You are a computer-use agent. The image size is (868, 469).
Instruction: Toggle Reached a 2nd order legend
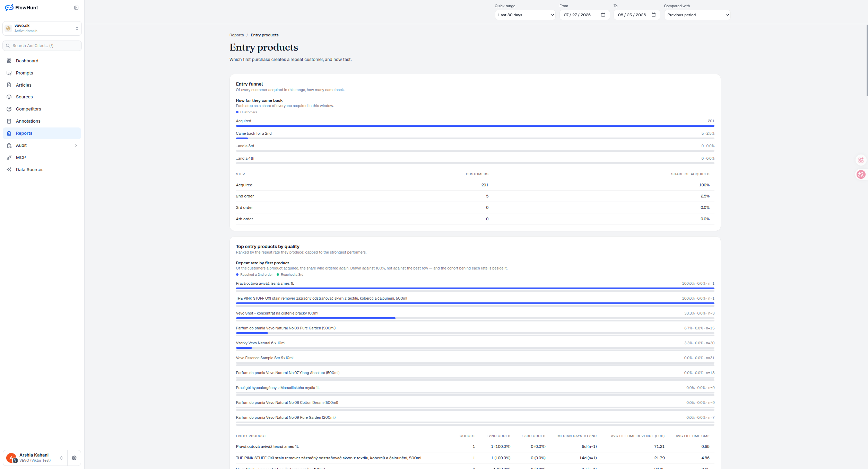pos(254,275)
